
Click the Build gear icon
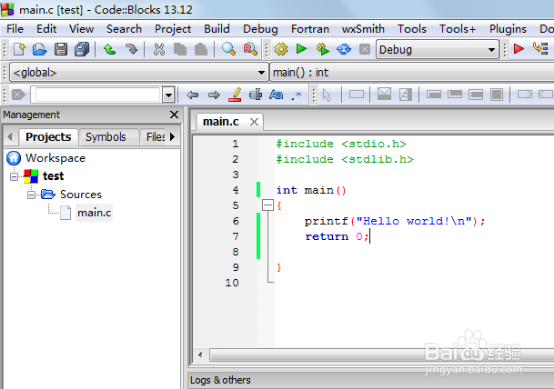[x=281, y=49]
